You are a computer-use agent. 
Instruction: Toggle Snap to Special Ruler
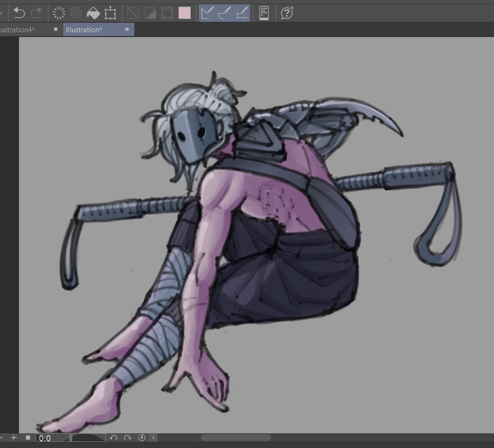[224, 13]
